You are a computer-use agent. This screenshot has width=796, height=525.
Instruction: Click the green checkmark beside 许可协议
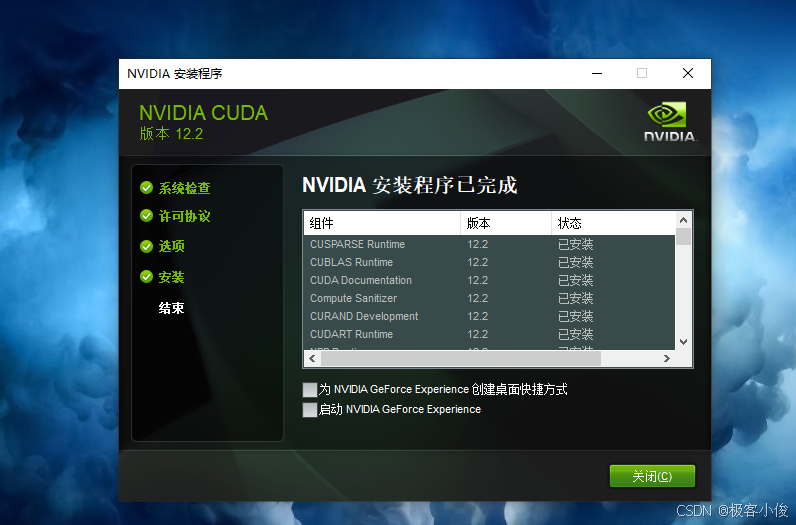point(146,216)
